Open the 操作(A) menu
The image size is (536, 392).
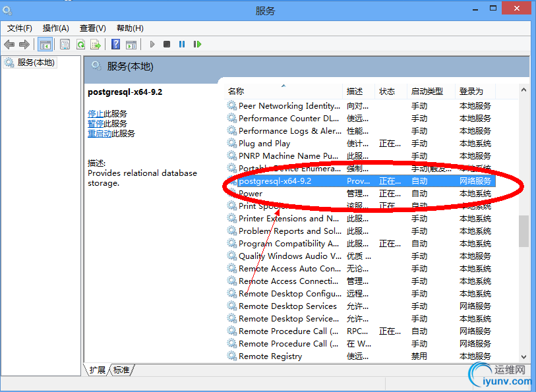click(56, 28)
